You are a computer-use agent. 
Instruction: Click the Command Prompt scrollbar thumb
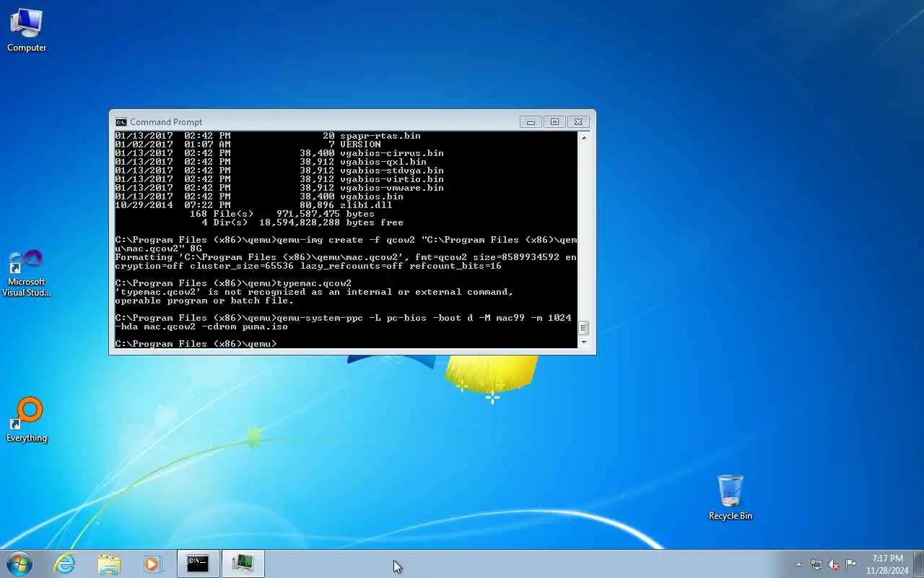tap(584, 328)
